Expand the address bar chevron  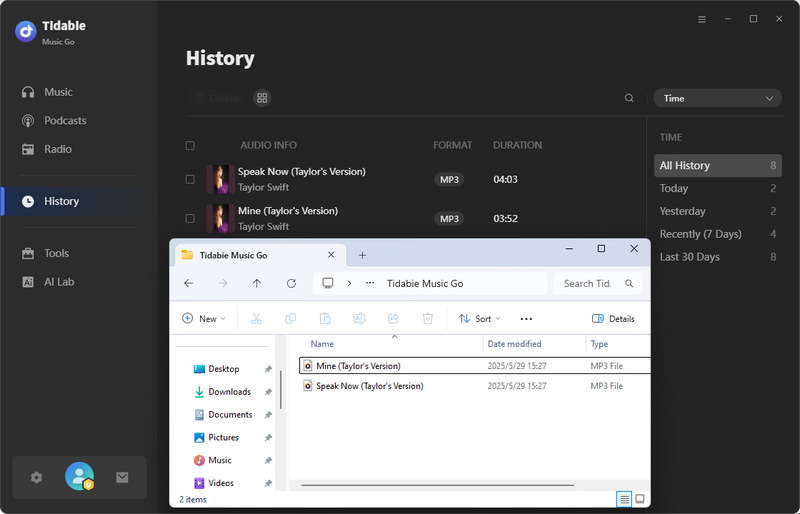(349, 284)
